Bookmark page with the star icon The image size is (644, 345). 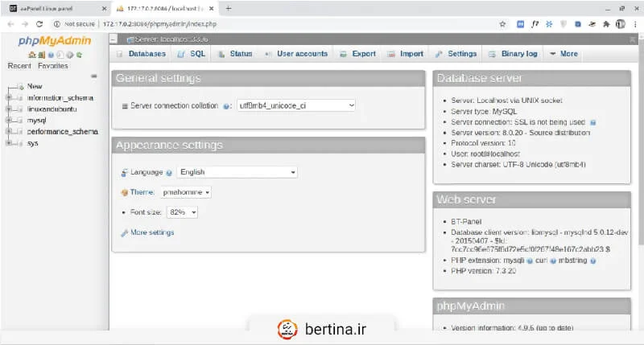pyautogui.click(x=502, y=24)
